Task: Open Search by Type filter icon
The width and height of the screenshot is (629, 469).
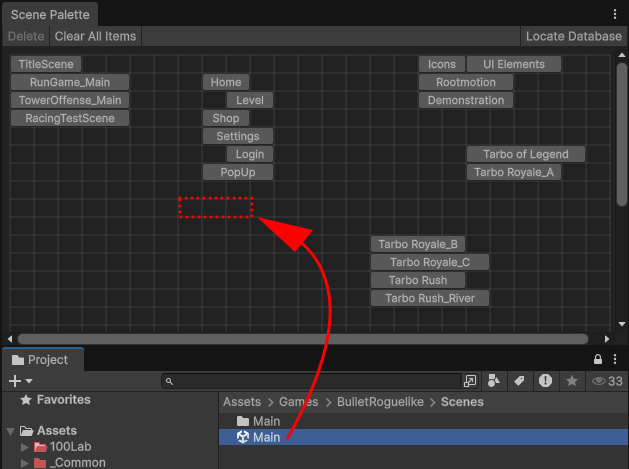Action: pos(493,380)
